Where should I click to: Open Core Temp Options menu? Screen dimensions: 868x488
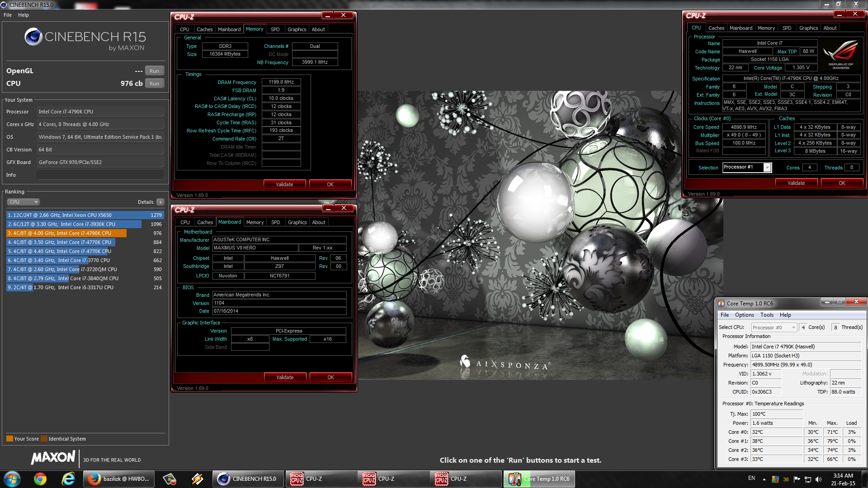coord(744,315)
